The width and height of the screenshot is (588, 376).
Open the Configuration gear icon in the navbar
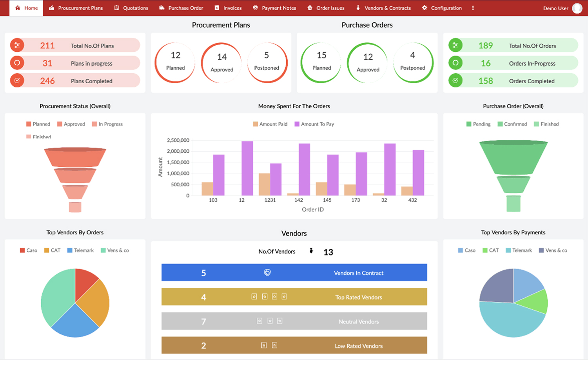pyautogui.click(x=425, y=8)
